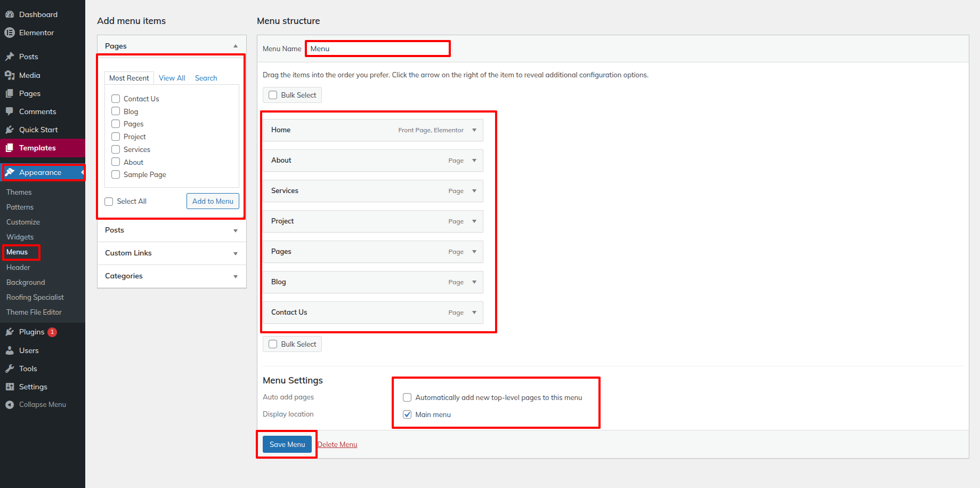The image size is (980, 488).
Task: Check the Contact Us page checkbox
Action: click(116, 99)
